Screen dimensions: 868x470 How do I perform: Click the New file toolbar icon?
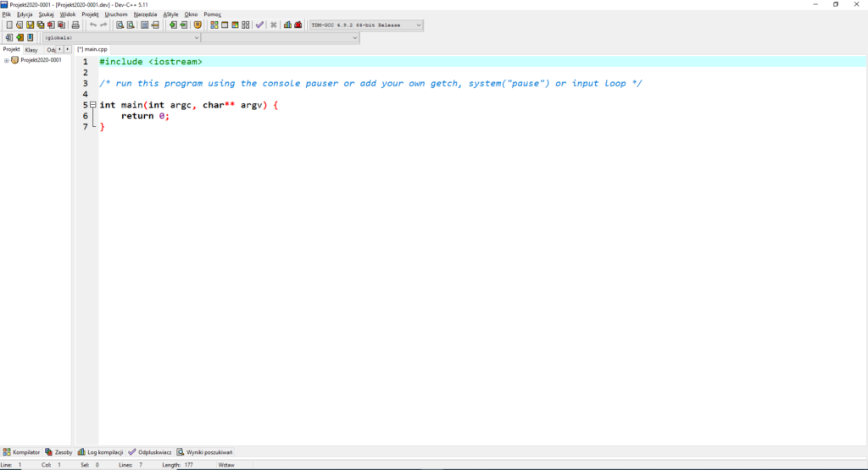pyautogui.click(x=8, y=25)
